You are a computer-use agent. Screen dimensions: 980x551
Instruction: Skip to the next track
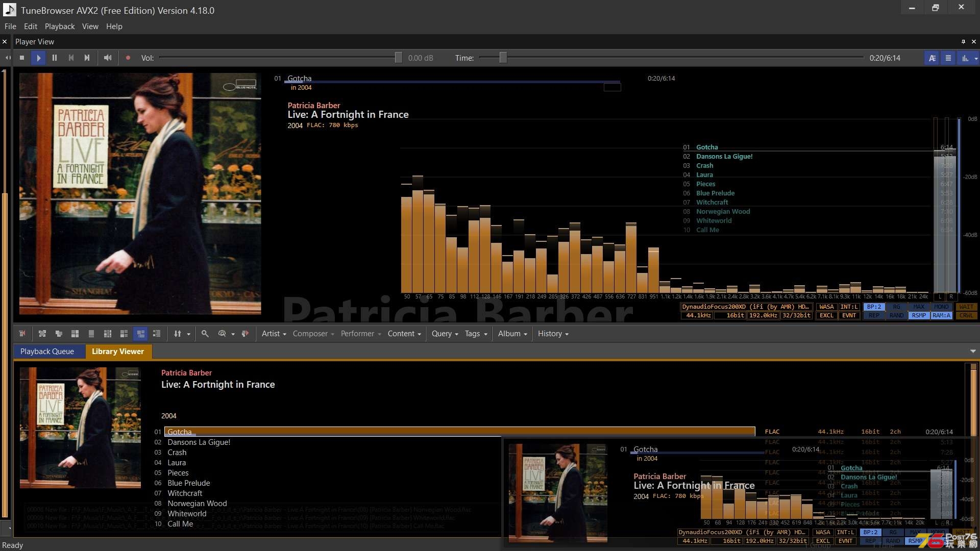coord(87,58)
